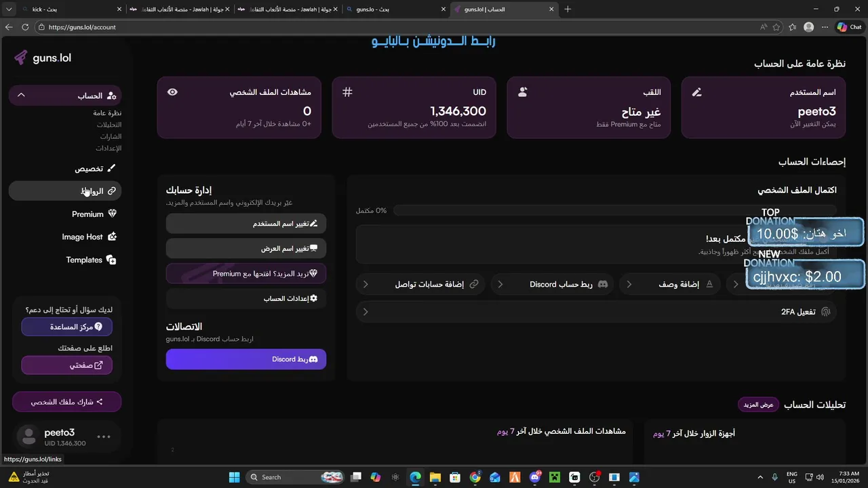Click the profile completion progress bar
Screen dimensions: 868x488
(x=614, y=211)
